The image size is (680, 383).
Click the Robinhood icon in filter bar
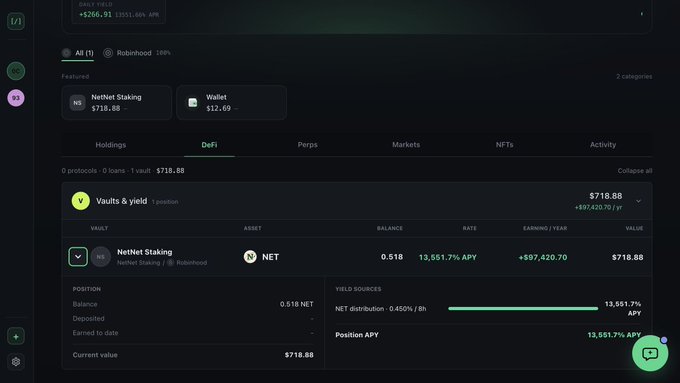tap(108, 53)
